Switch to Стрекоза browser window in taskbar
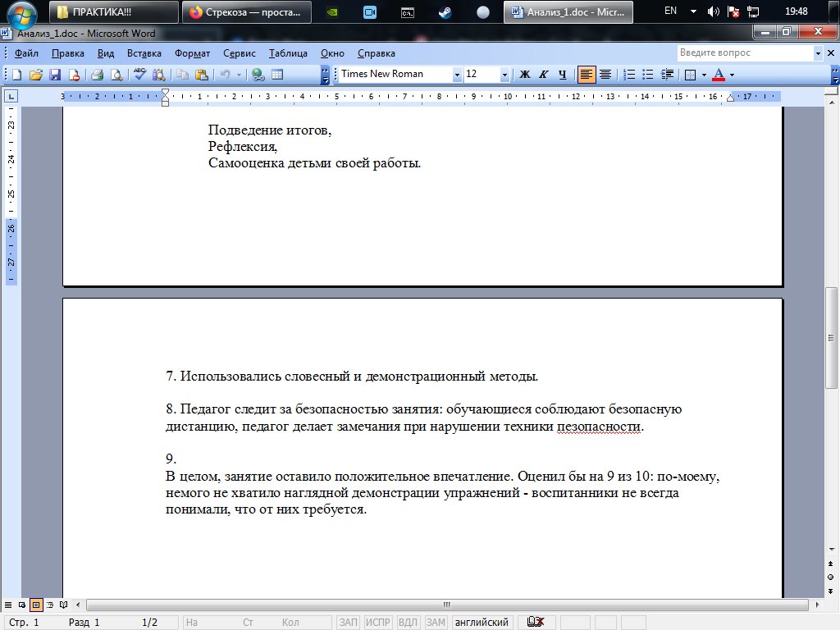This screenshot has height=630, width=840. [246, 11]
